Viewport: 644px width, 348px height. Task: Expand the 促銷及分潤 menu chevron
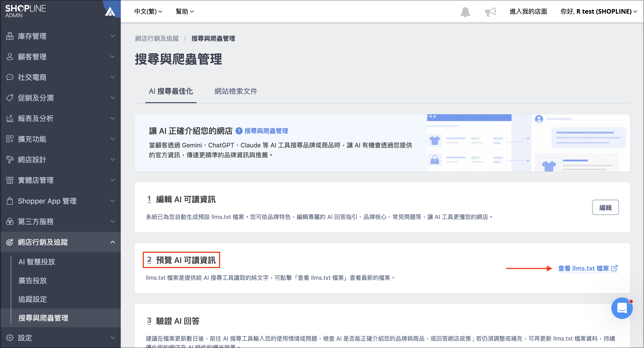tap(113, 98)
